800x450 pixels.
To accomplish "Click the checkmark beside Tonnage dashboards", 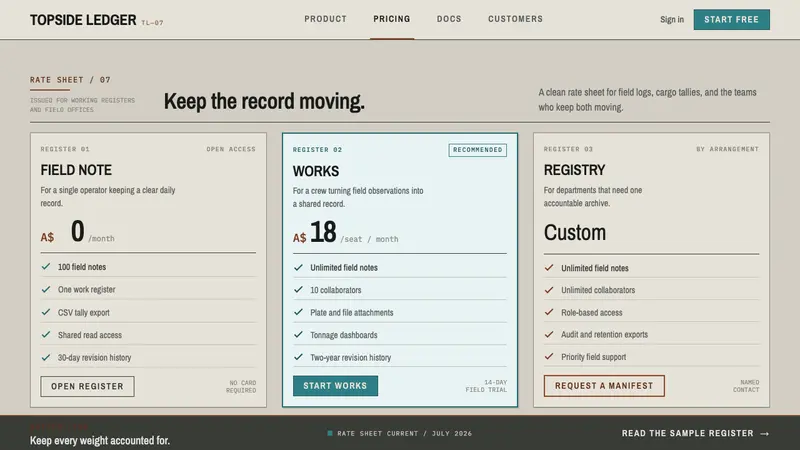I will click(298, 335).
